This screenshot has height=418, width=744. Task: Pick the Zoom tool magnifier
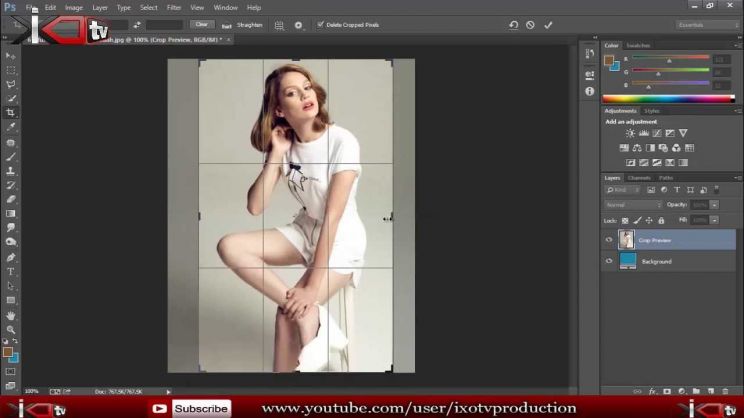[x=11, y=329]
